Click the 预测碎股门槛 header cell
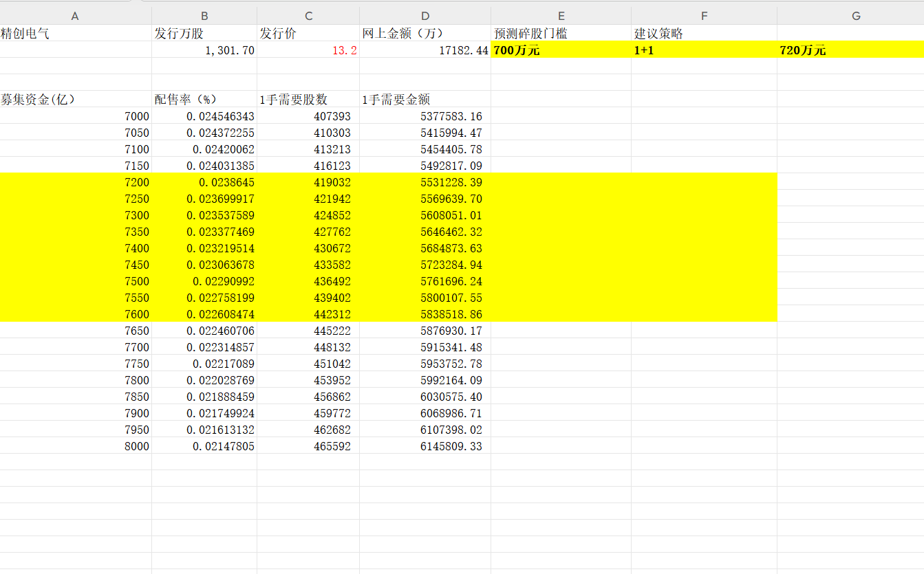 click(561, 33)
